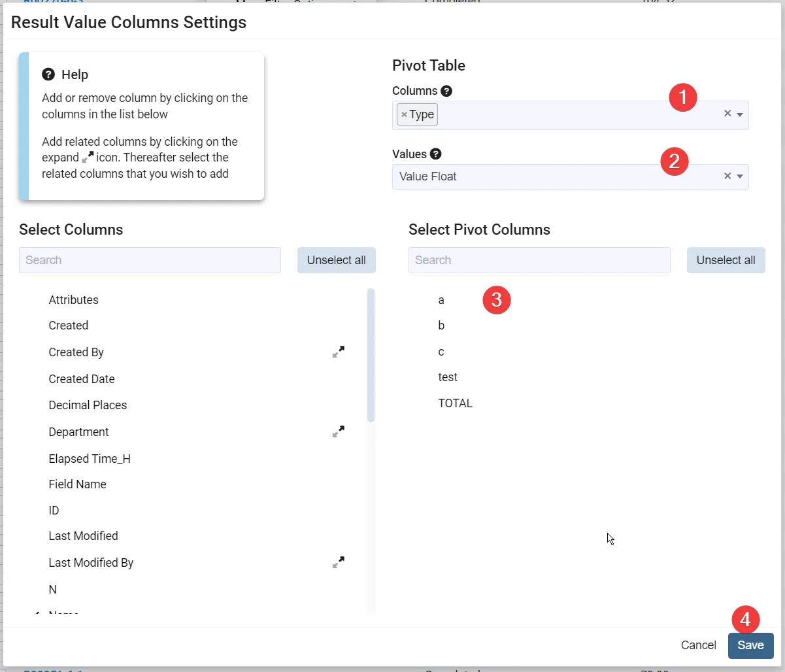Screen dimensions: 785x672
Task: Toggle the TOTAL pivot column
Action: point(456,403)
